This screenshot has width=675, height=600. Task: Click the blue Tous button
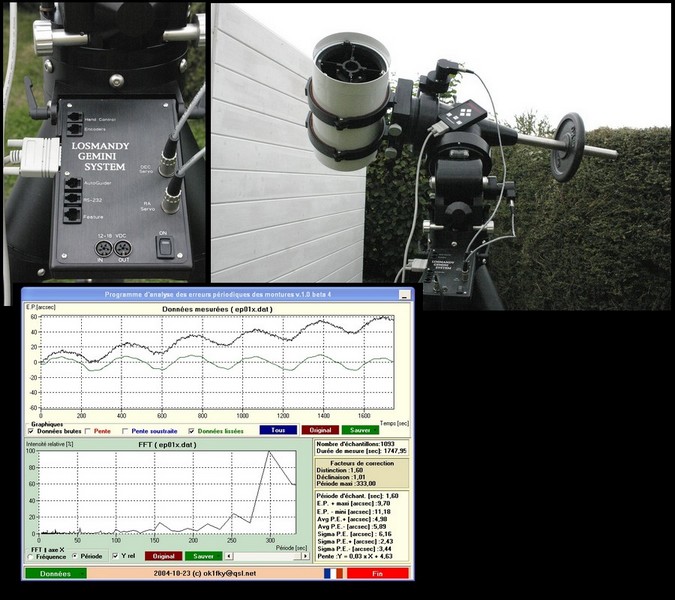(x=278, y=430)
